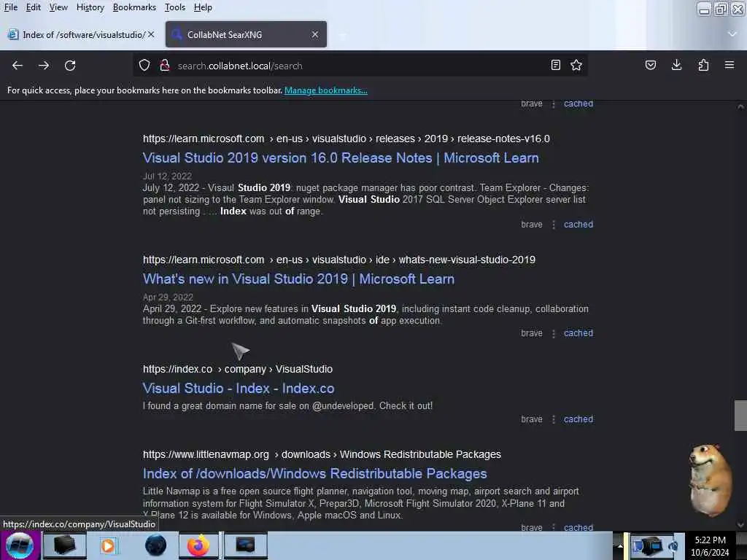Open Visual Studio 2019 version 16.0 Release Notes
The image size is (747, 560).
point(341,157)
